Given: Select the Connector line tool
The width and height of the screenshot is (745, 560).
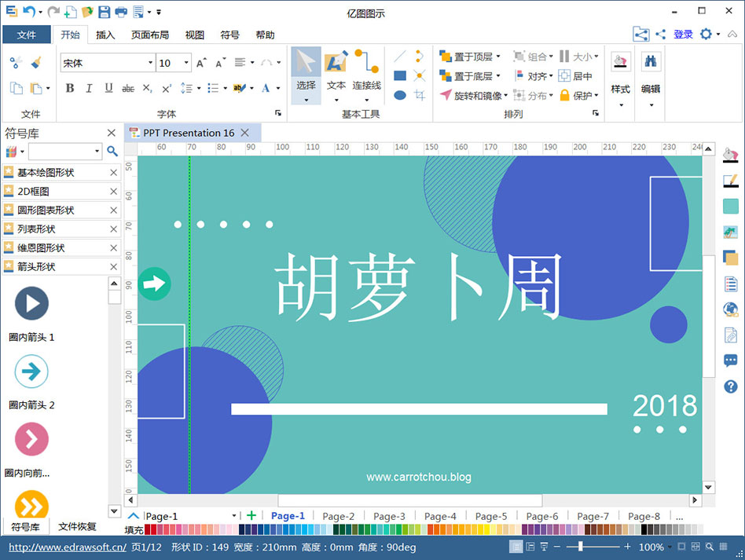Looking at the screenshot, I should (x=366, y=75).
